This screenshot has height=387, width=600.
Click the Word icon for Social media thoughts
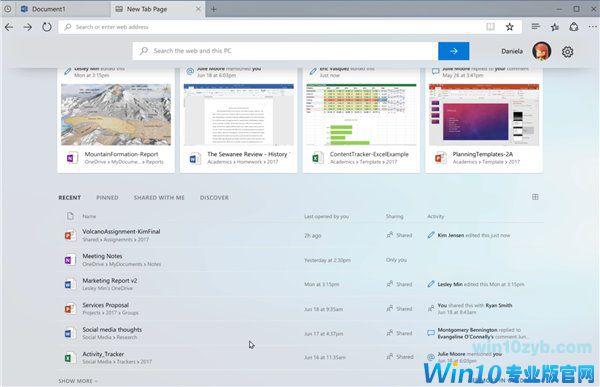[70, 333]
